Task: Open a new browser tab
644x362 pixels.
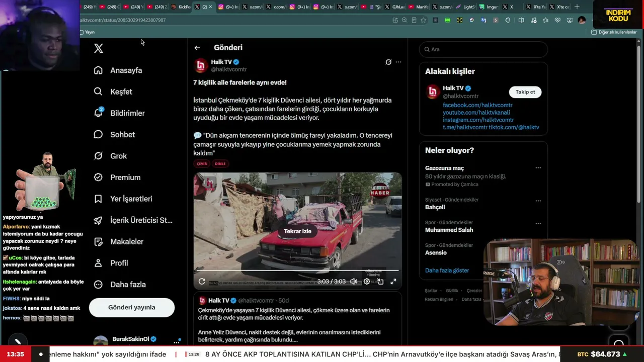Action: tap(577, 7)
